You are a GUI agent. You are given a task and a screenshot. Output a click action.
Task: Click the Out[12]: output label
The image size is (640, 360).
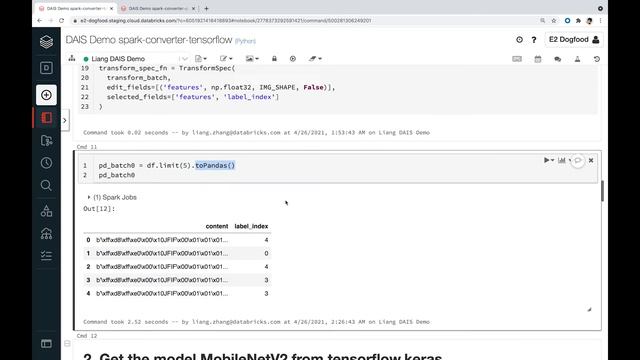pos(99,209)
